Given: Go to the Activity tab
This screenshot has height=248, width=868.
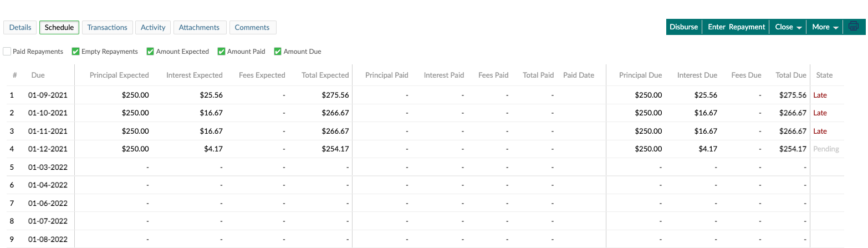Looking at the screenshot, I should point(153,27).
